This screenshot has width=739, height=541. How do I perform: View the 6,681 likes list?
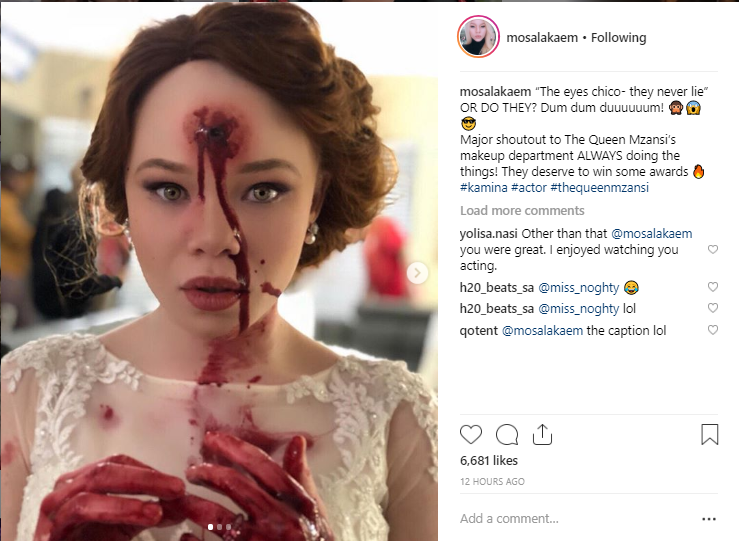tap(489, 461)
